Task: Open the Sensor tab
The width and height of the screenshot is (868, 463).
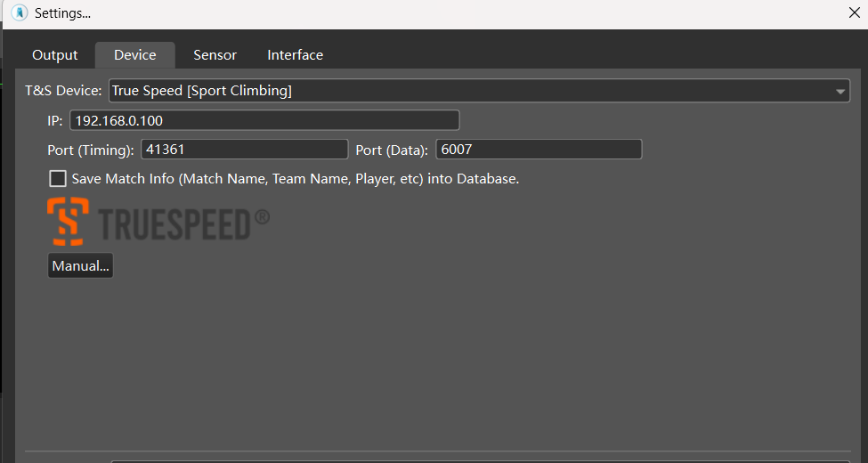Action: (215, 55)
